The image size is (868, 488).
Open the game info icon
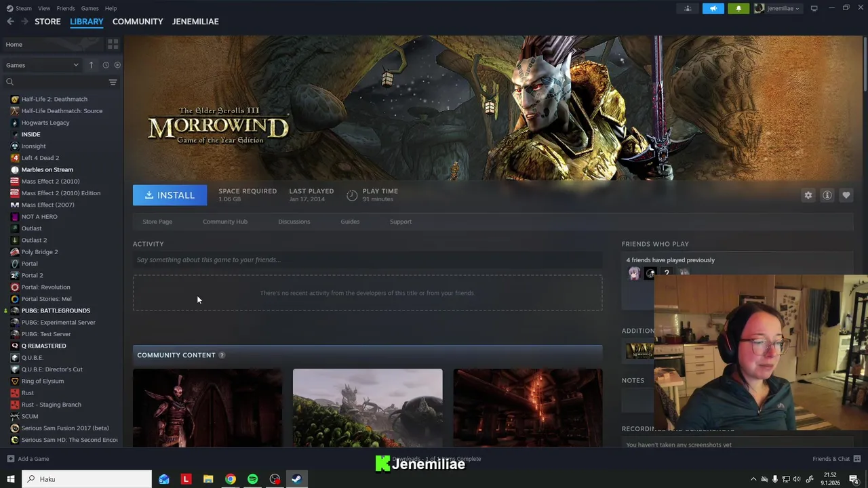coord(827,195)
